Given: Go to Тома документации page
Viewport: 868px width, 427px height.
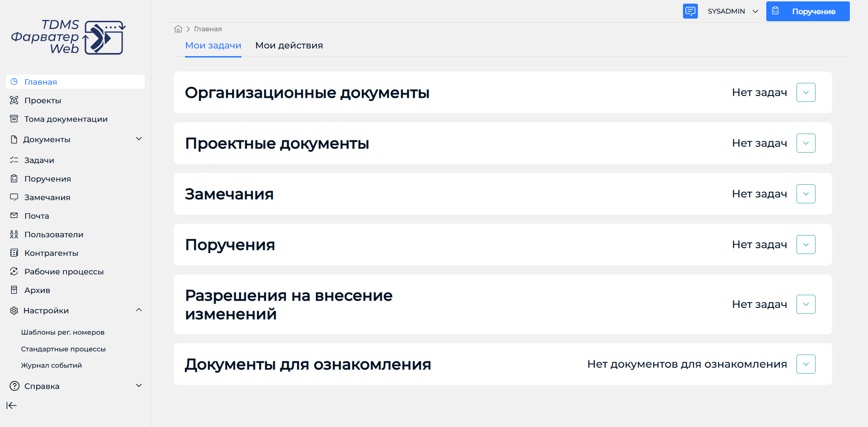Looking at the screenshot, I should click(x=66, y=119).
